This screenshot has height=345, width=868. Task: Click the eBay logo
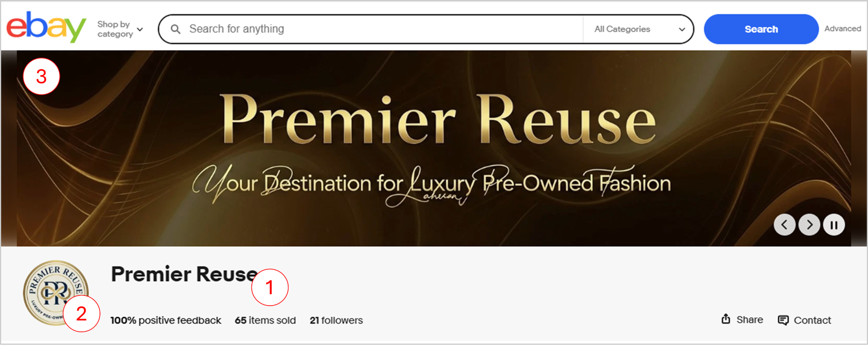pos(46,27)
